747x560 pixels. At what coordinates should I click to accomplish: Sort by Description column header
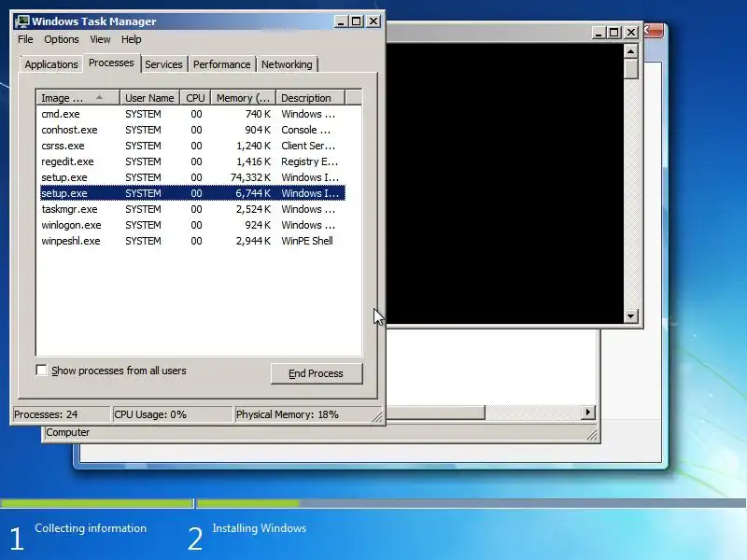click(310, 98)
